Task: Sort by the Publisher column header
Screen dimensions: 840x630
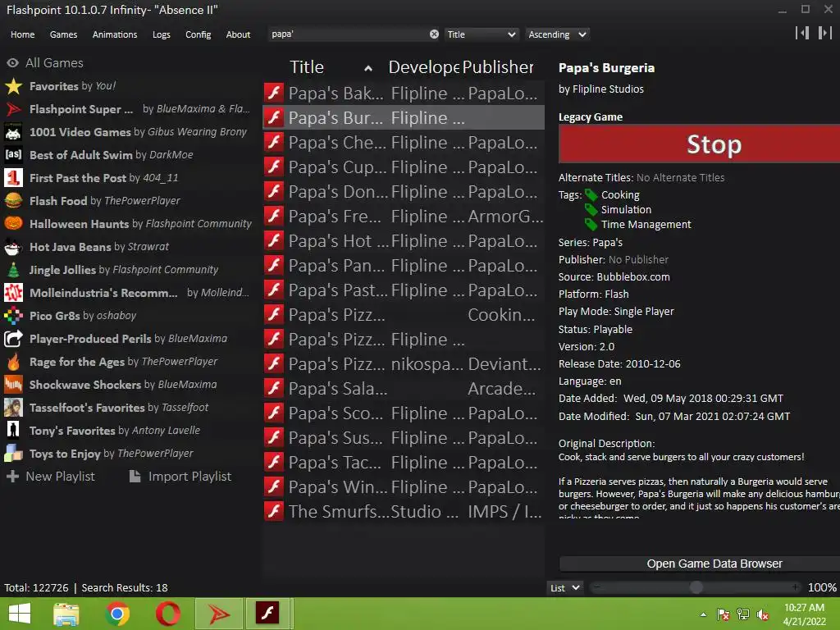Action: pos(498,67)
